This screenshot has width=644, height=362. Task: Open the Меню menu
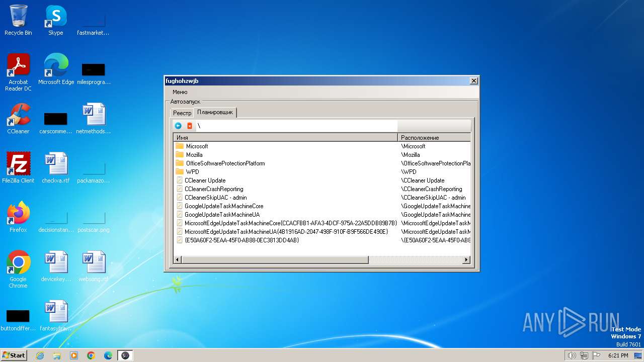click(180, 92)
